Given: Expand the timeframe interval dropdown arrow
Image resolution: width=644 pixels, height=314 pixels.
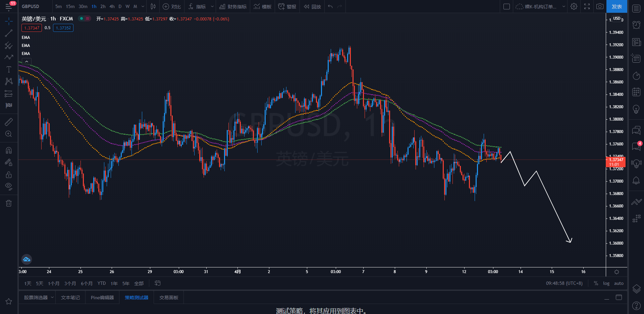Looking at the screenshot, I should click(x=143, y=6).
